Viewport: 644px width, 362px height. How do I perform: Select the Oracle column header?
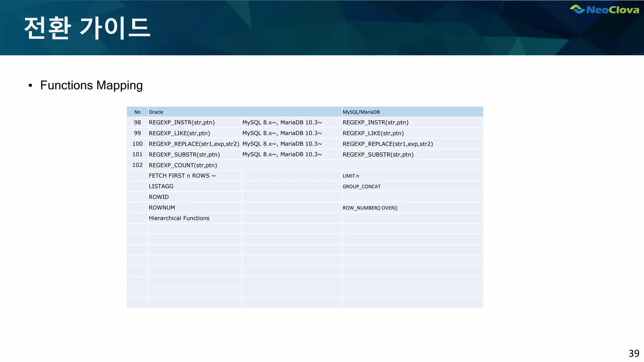click(x=156, y=112)
